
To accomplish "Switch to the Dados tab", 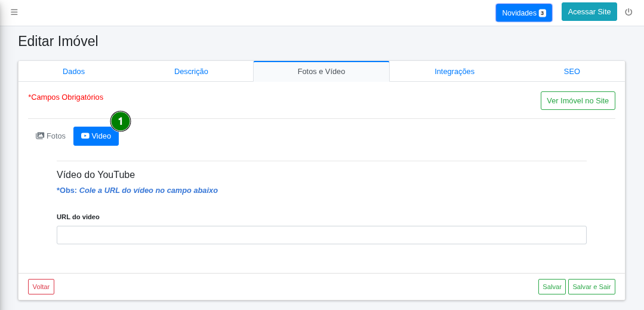I will [73, 72].
